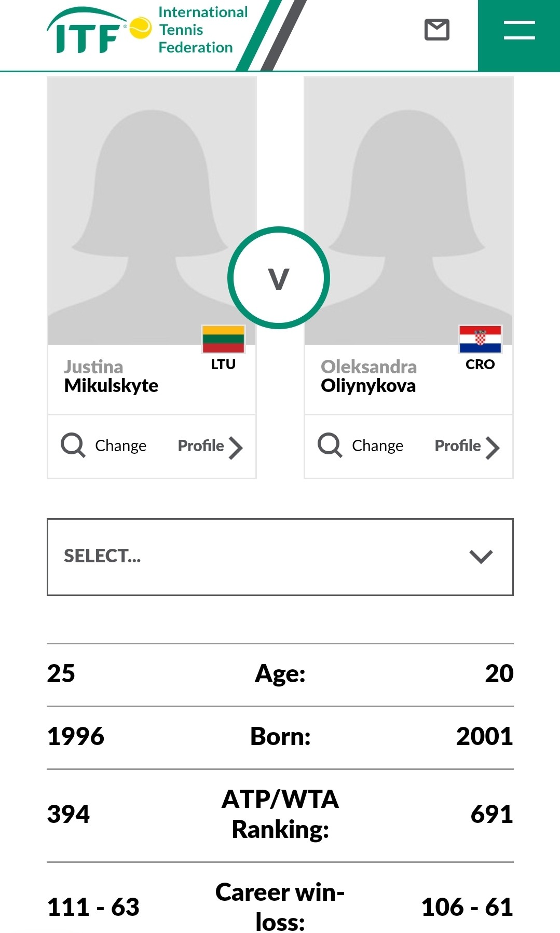Click search icon under Oliynykova
This screenshot has height=933, width=560.
[330, 445]
